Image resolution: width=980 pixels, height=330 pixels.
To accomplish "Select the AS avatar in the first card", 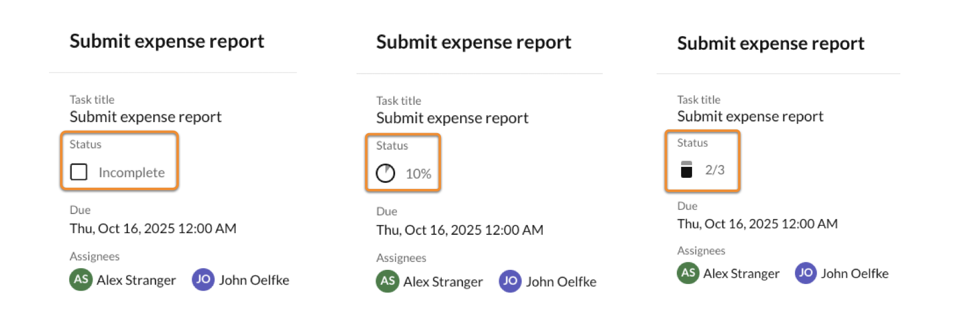I will pos(81,280).
